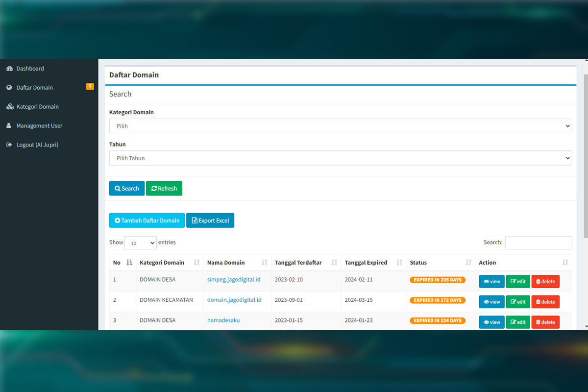Click the Management User person icon
Screen dimensions: 588x392
(x=9, y=126)
